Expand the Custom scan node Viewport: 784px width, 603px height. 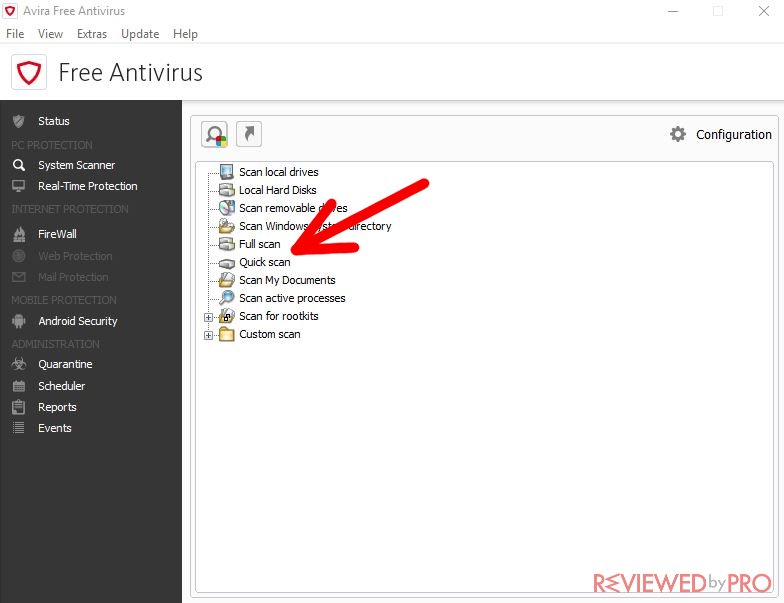click(x=208, y=335)
